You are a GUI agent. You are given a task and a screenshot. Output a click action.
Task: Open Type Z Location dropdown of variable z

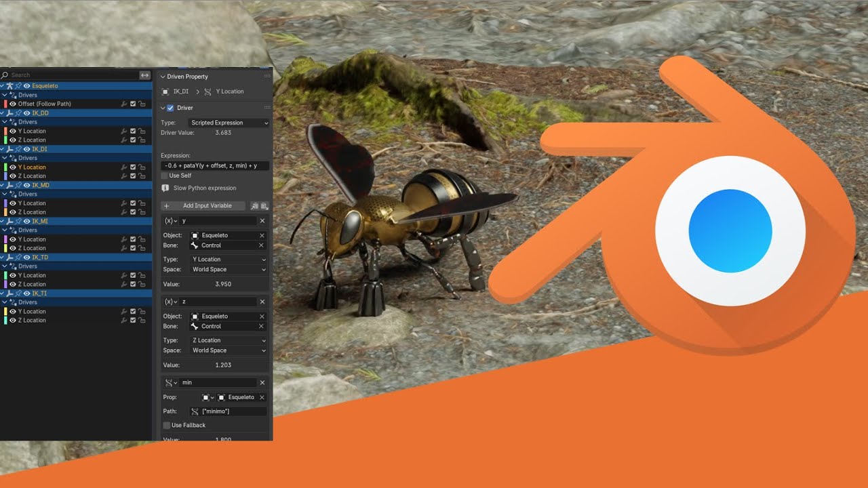229,340
